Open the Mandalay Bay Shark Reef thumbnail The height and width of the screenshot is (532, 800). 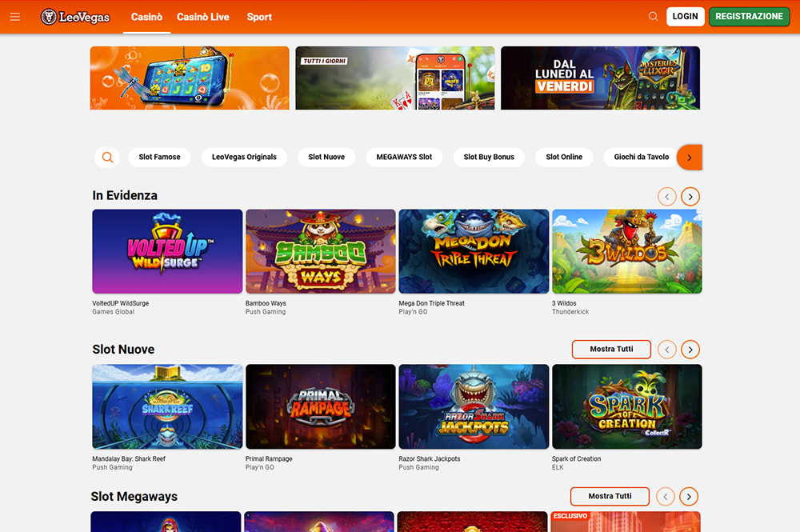tap(167, 406)
